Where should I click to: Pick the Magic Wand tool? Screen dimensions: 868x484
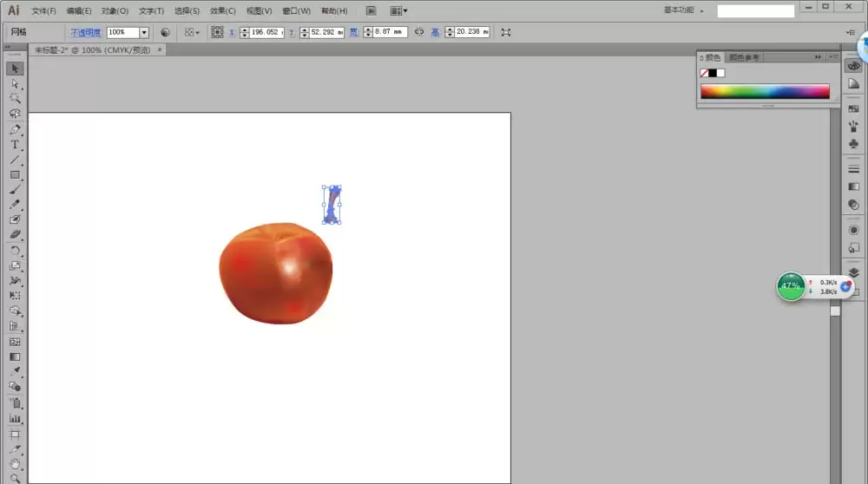click(15, 99)
